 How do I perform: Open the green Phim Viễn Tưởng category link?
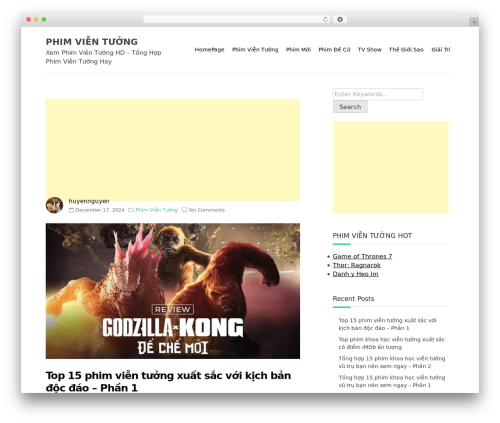[157, 210]
